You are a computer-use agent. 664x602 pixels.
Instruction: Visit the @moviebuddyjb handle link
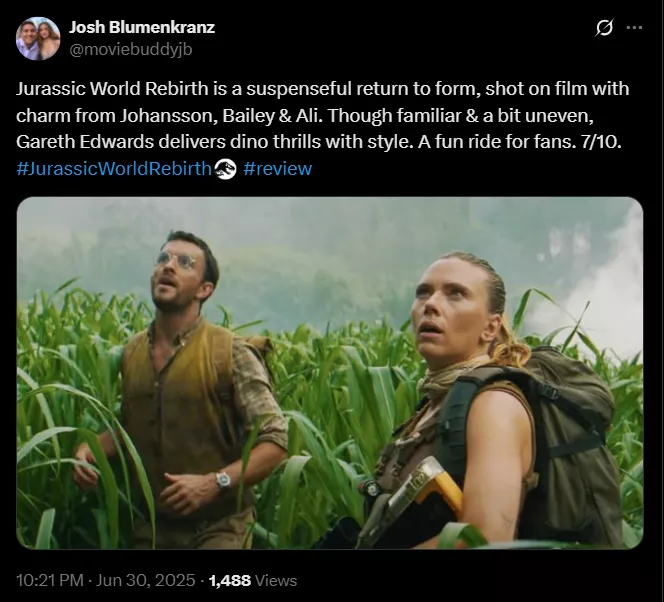[x=130, y=50]
